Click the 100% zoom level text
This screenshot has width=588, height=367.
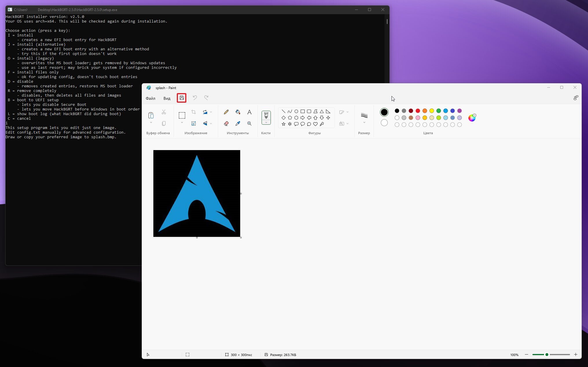click(x=514, y=355)
